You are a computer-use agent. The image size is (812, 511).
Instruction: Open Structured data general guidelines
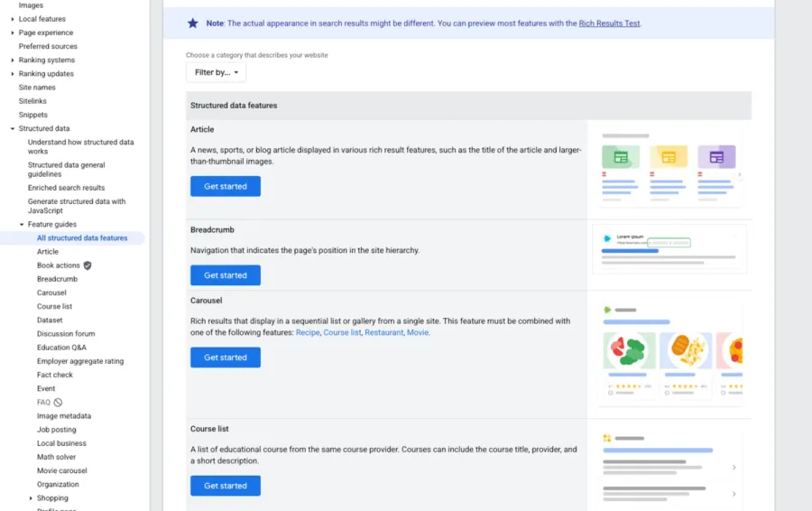coord(66,170)
